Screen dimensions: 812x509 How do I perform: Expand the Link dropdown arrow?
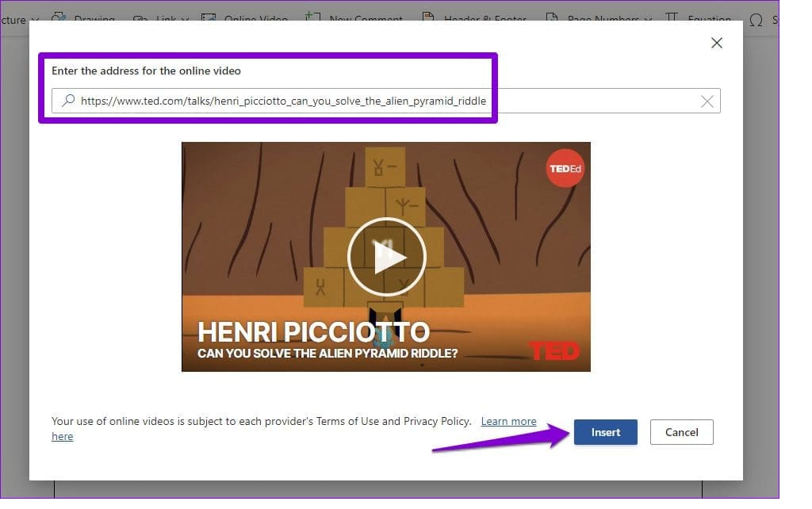(x=185, y=20)
